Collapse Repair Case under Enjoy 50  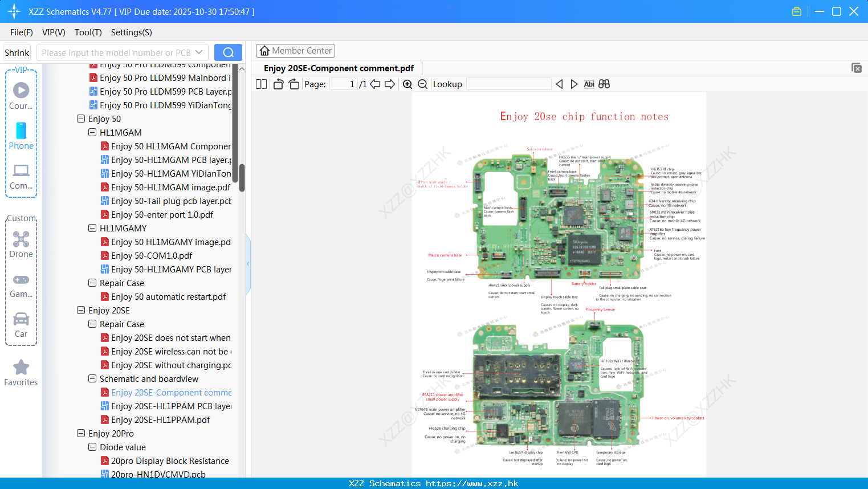92,283
